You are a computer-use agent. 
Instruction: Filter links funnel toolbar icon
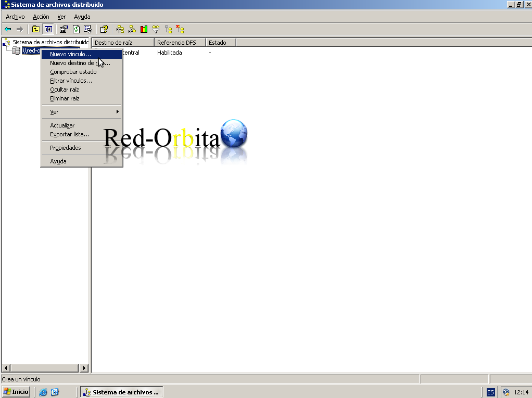pos(156,30)
